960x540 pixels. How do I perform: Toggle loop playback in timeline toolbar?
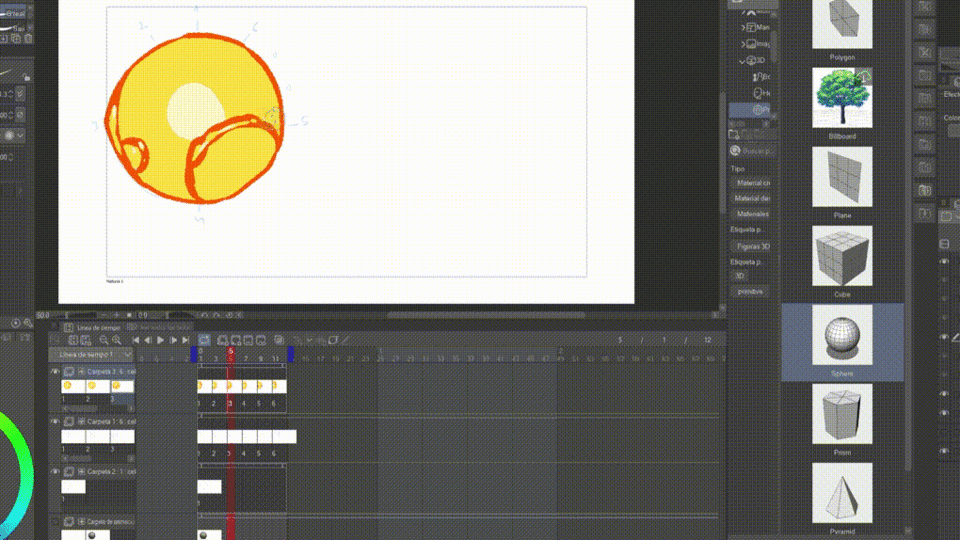click(x=204, y=340)
